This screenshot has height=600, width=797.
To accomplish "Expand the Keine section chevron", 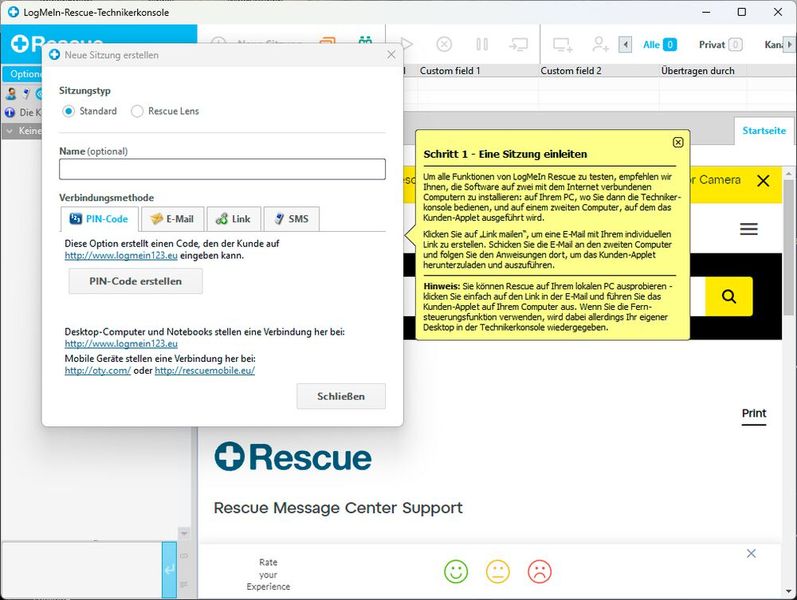I will (9, 131).
